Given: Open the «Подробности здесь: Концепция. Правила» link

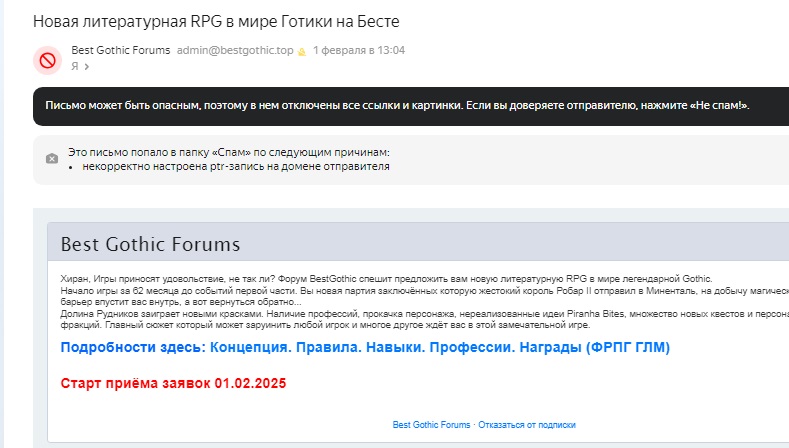Looking at the screenshot, I should [x=365, y=347].
